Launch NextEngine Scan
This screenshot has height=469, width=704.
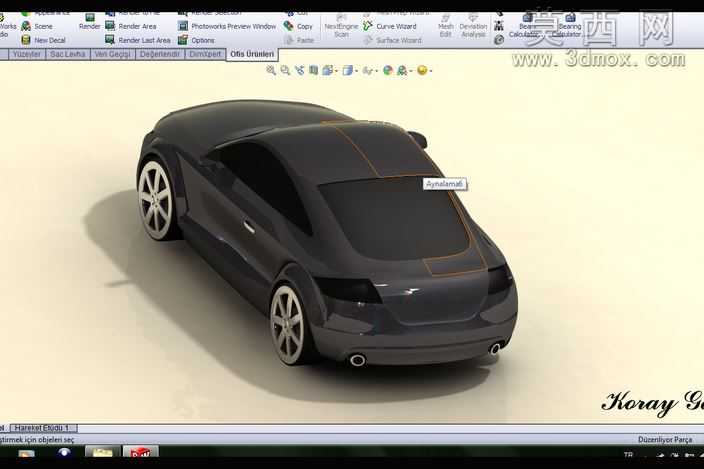click(341, 26)
